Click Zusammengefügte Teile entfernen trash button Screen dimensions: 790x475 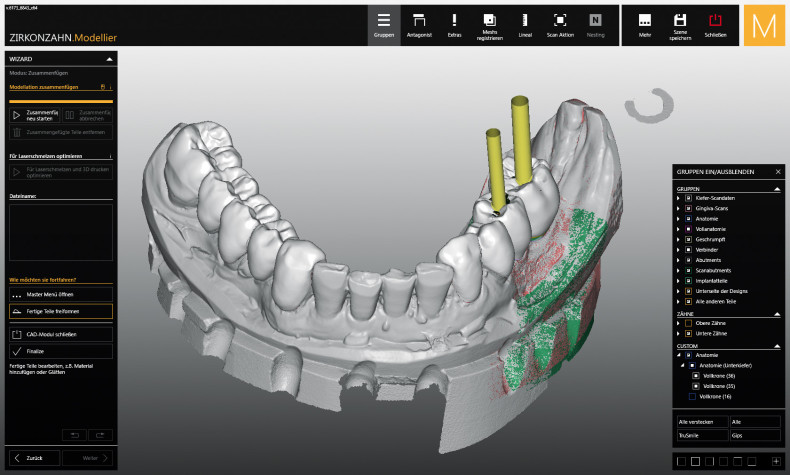click(61, 132)
